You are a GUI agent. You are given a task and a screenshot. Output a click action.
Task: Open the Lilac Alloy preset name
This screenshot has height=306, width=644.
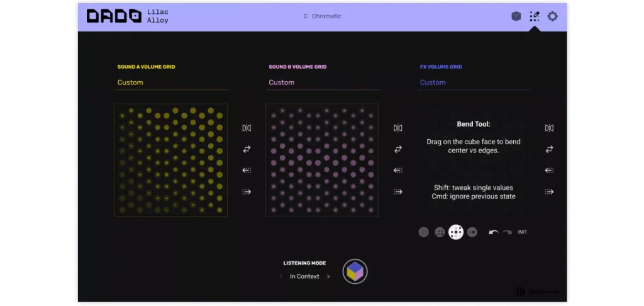pyautogui.click(x=158, y=16)
